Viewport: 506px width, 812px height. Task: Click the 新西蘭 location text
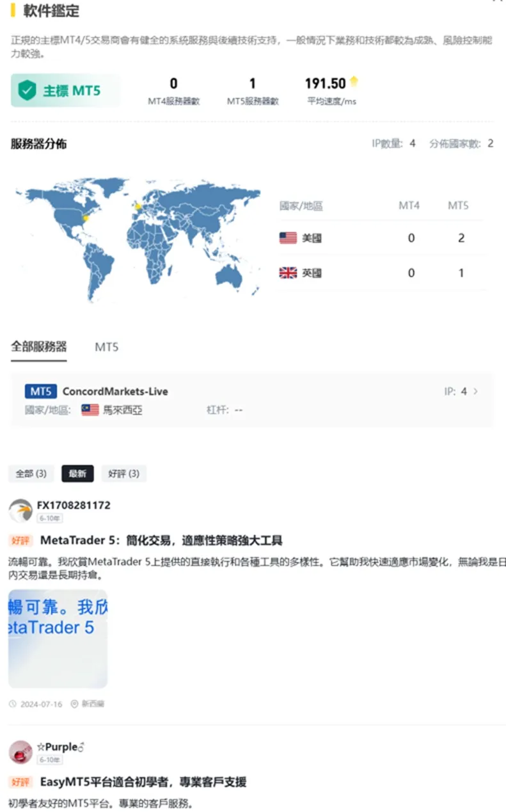[x=92, y=704]
